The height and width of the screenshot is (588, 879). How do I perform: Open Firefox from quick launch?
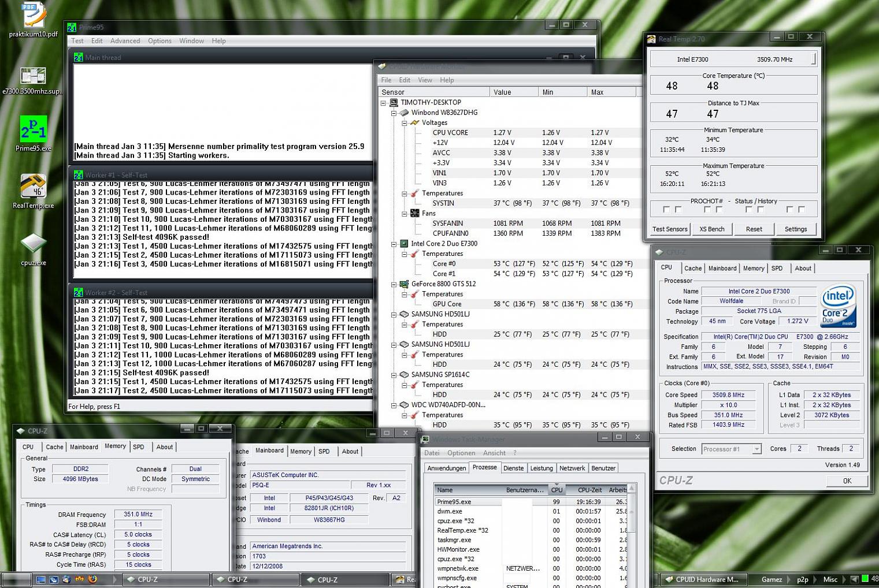pyautogui.click(x=92, y=579)
